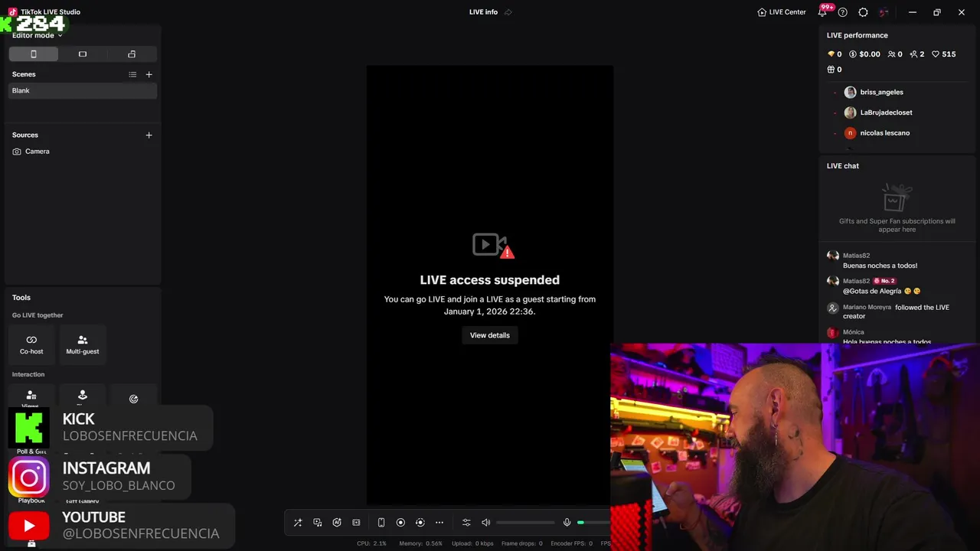
Task: Open the audio mixer settings sliders icon
Action: click(x=466, y=523)
